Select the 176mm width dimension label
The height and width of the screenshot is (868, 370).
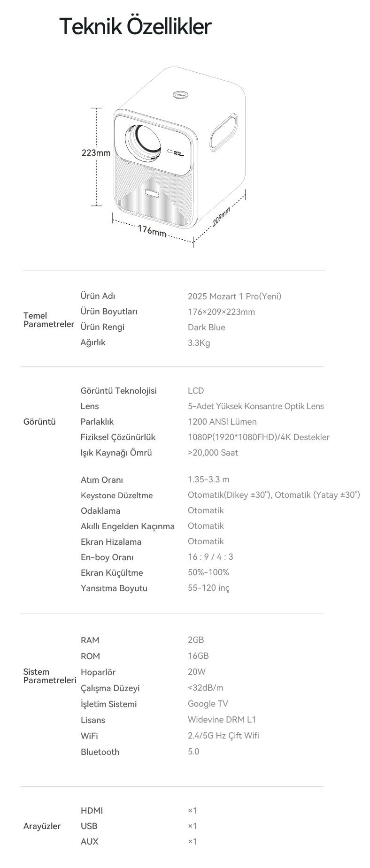click(x=152, y=231)
